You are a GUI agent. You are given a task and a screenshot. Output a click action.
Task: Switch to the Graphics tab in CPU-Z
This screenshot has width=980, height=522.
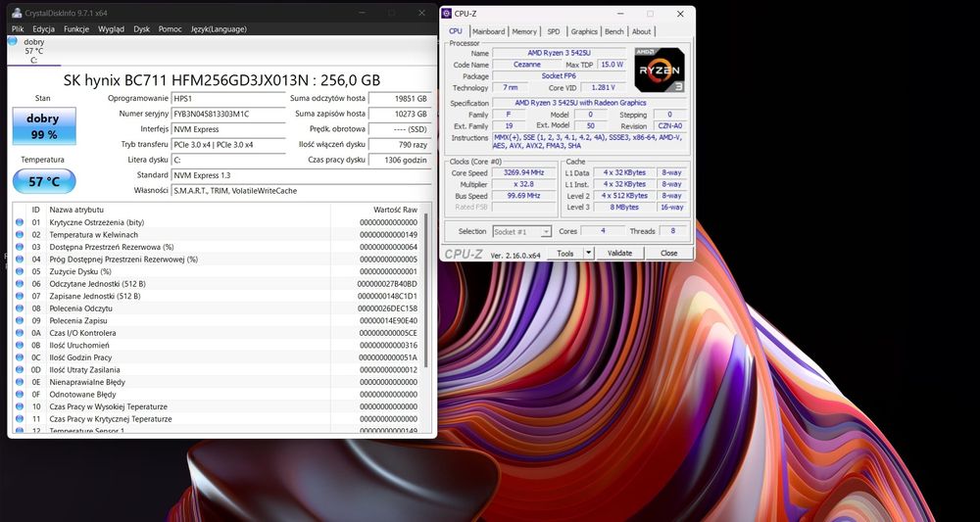tap(584, 31)
